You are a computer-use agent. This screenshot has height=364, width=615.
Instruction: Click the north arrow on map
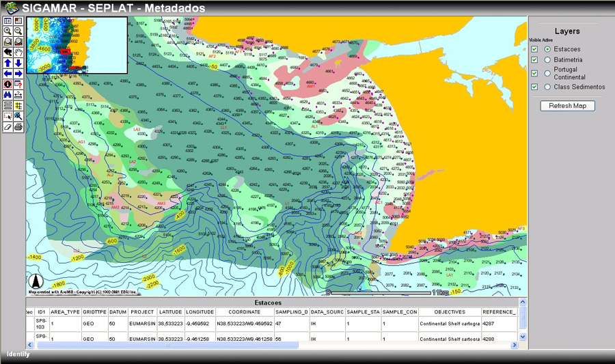pos(36,281)
